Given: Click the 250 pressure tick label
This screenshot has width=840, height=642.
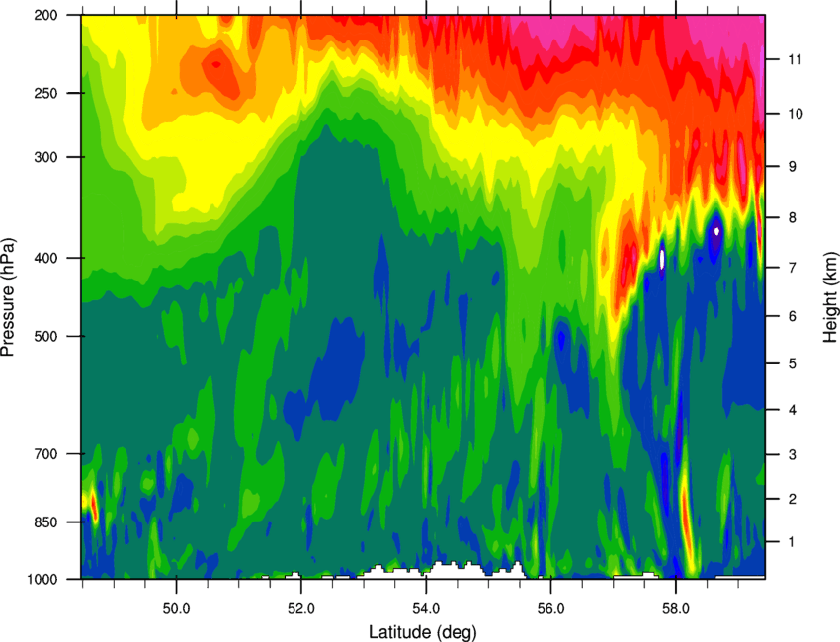Looking at the screenshot, I should (x=46, y=93).
